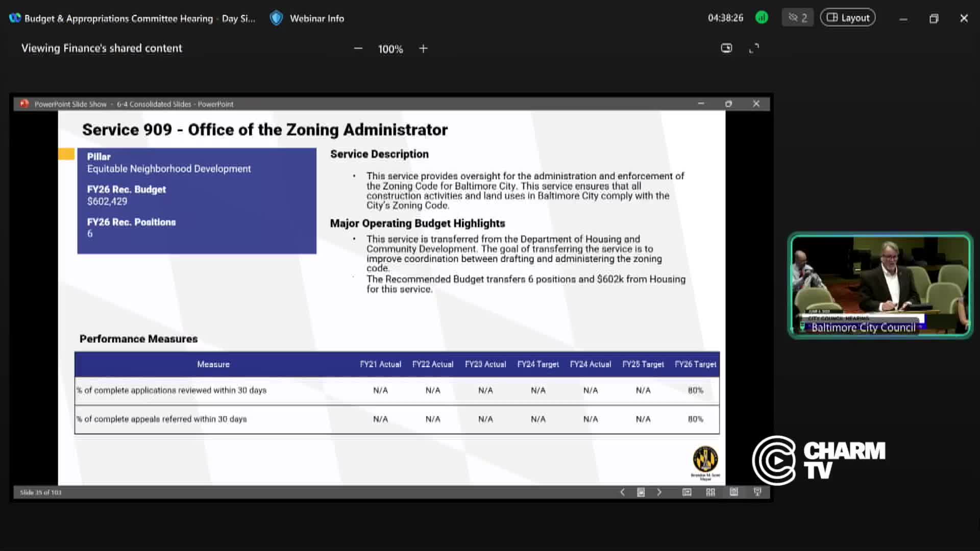Screen dimensions: 980x551
Task: Zoom in shared content with plus
Action: point(423,48)
